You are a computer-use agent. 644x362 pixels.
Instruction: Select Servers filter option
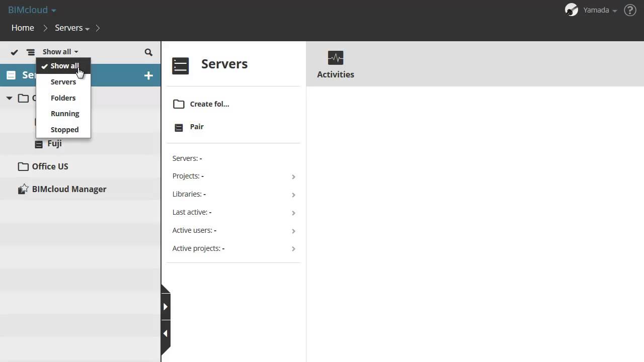pos(63,82)
